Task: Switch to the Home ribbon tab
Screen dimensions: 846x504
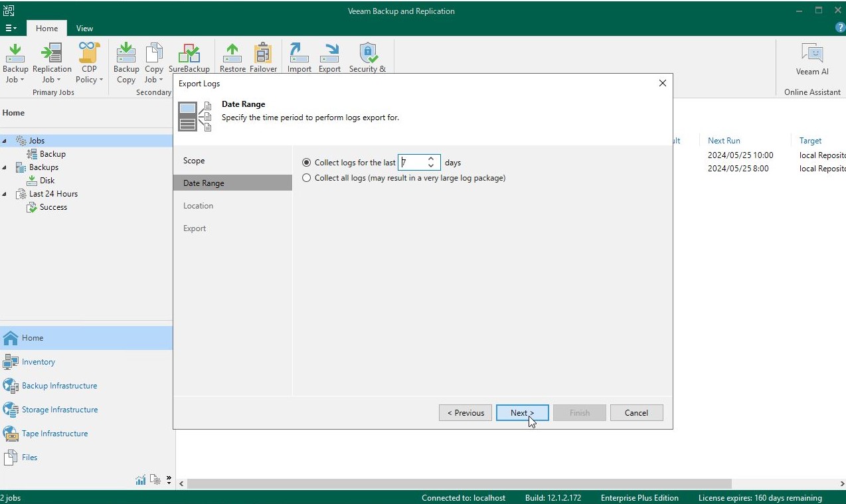Action: (46, 29)
